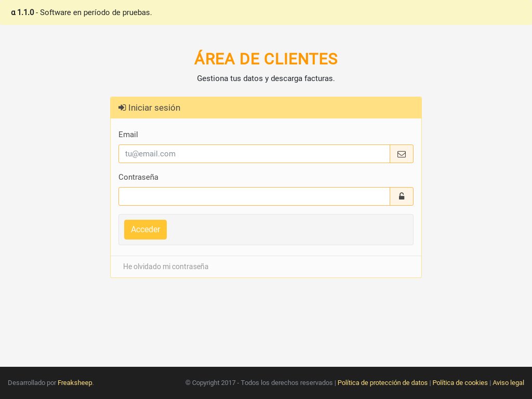
Task: Visit the Freaksheep developer link
Action: click(x=75, y=383)
